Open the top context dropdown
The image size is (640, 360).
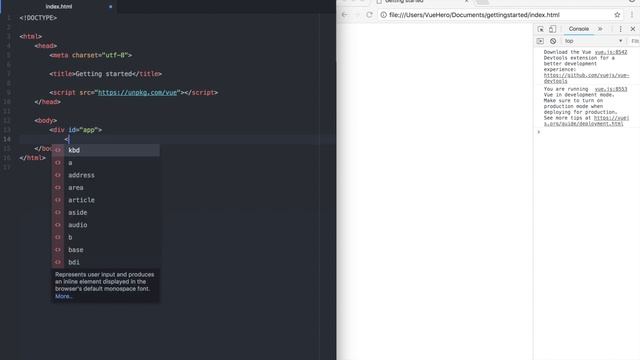pos(594,41)
